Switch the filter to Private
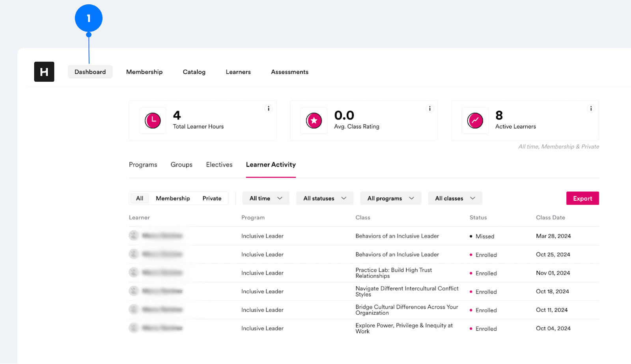Image resolution: width=631 pixels, height=364 pixels. [212, 198]
